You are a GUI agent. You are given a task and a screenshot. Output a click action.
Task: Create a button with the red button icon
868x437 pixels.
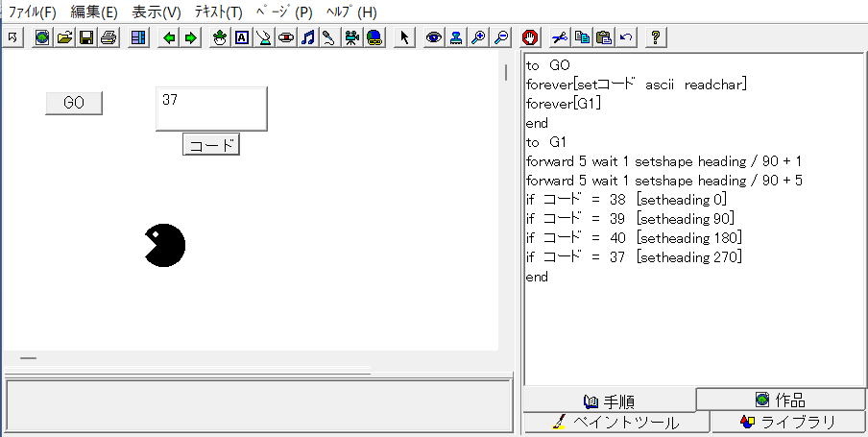point(286,37)
